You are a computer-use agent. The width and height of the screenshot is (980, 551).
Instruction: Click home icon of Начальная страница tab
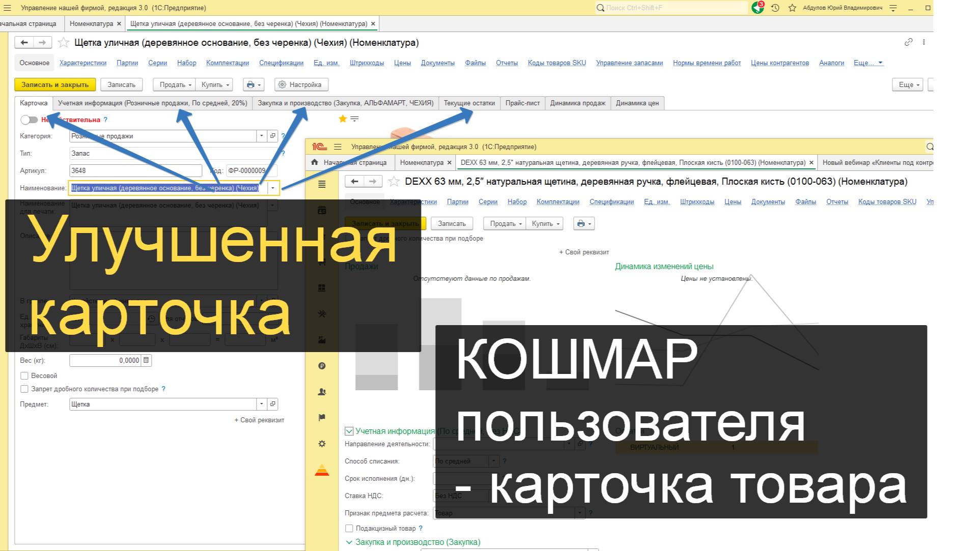[315, 162]
